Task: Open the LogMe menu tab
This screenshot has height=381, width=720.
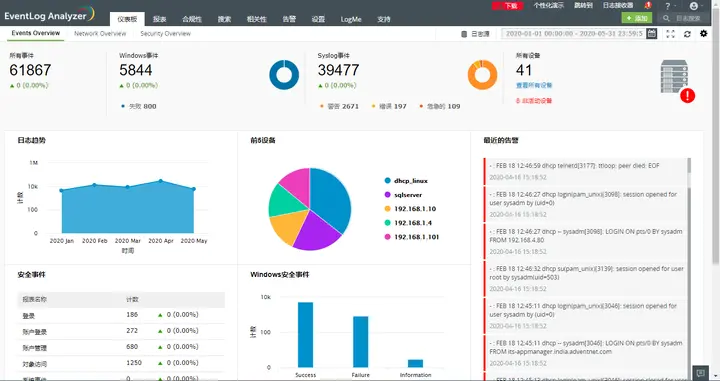Action: click(x=351, y=19)
